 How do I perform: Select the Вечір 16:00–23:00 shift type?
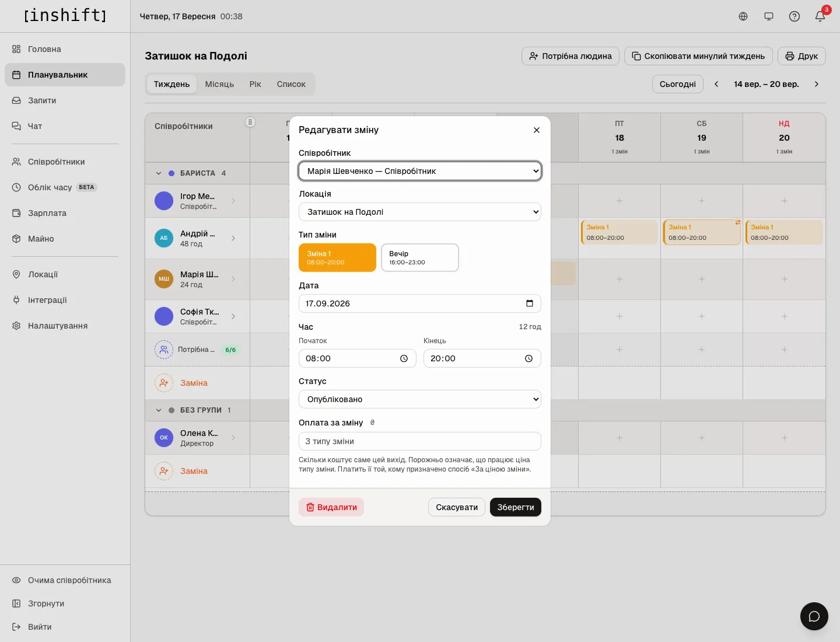[x=420, y=257]
